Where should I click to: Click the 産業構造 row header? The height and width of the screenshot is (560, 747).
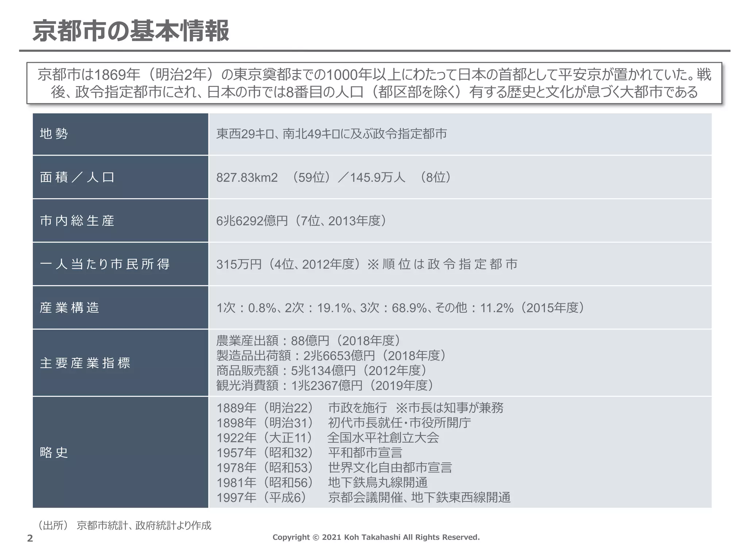click(120, 307)
